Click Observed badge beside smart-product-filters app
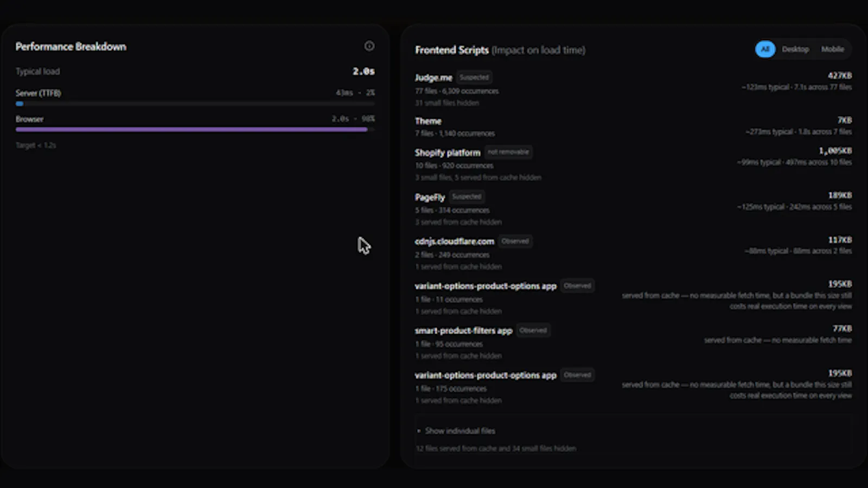 click(x=533, y=330)
